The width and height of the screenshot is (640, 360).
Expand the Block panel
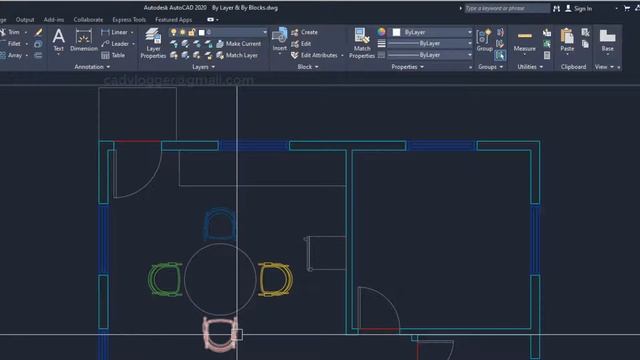(308, 67)
